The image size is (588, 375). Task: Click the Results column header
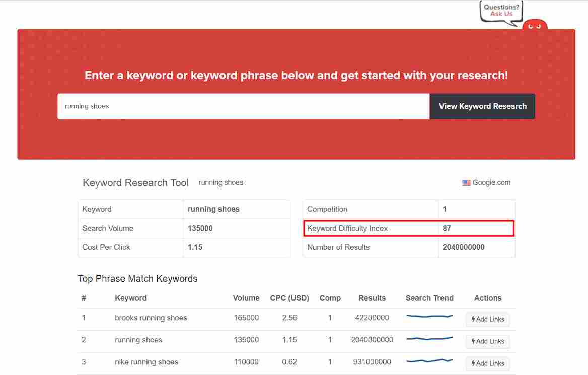(372, 298)
